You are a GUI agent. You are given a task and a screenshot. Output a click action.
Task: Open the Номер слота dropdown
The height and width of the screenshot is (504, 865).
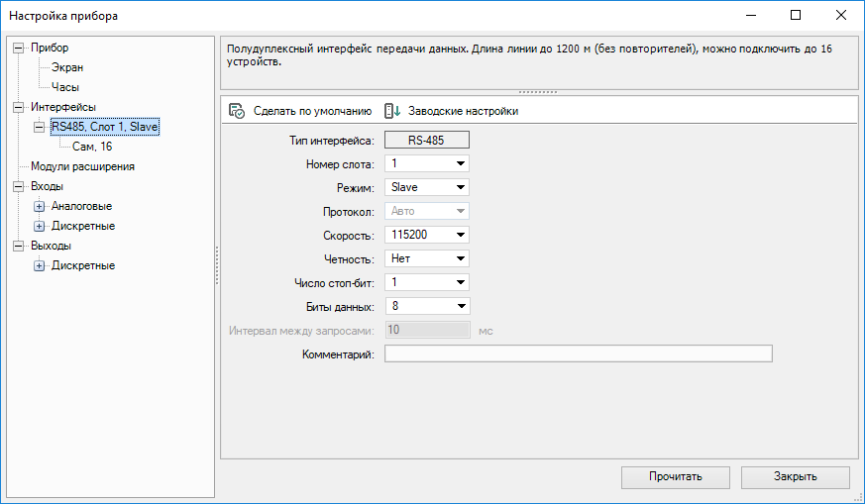[x=461, y=163]
